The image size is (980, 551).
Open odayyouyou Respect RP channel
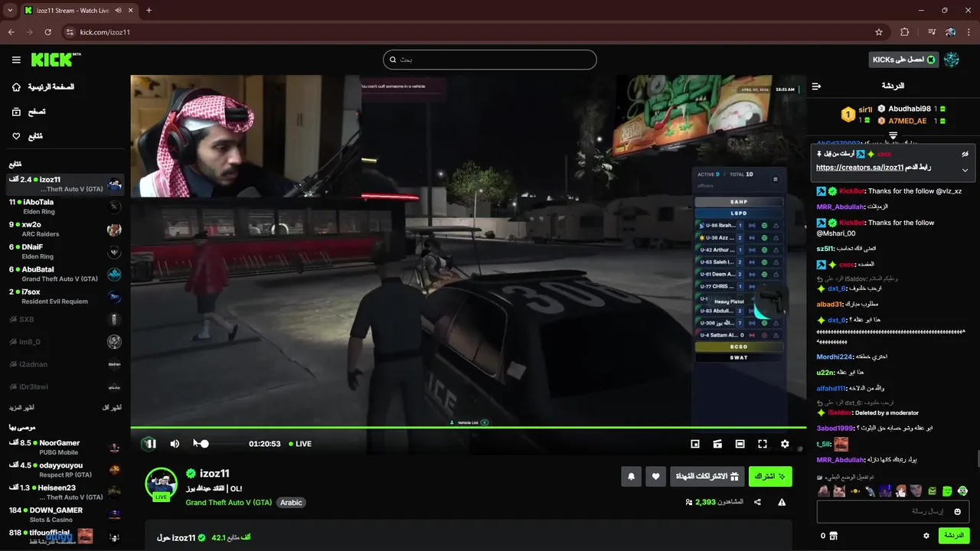coord(65,470)
